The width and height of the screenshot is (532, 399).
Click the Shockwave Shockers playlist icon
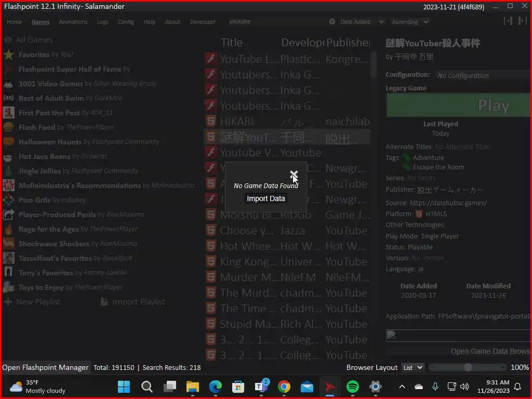click(x=8, y=244)
